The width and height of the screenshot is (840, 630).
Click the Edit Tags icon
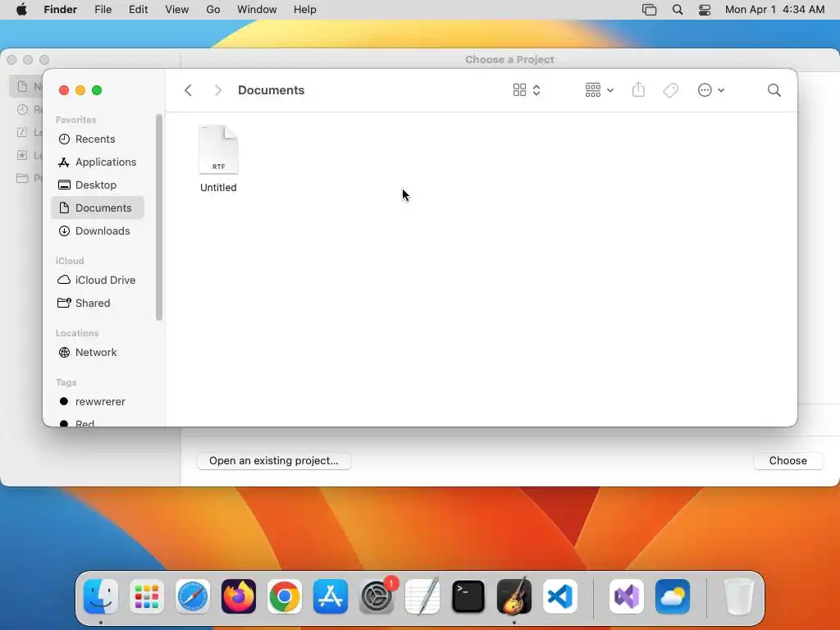tap(670, 90)
